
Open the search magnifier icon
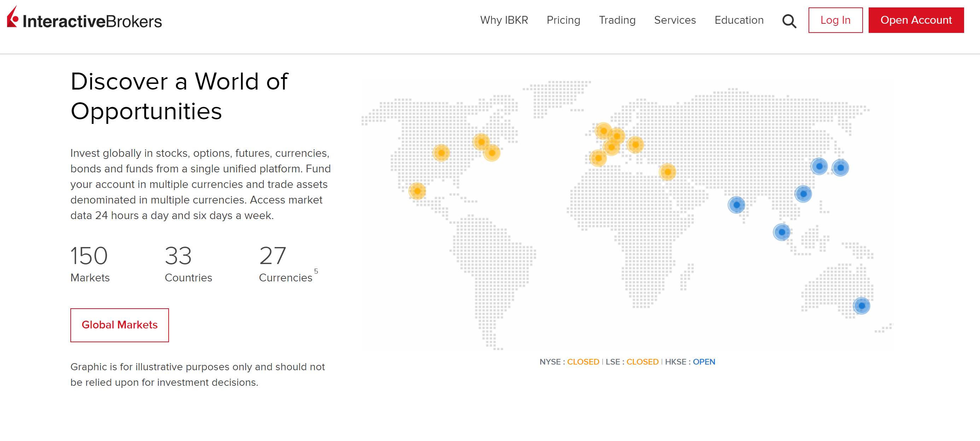click(789, 21)
